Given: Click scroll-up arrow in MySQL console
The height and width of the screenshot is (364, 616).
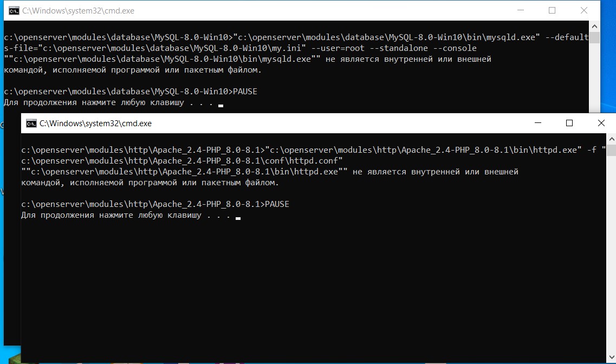Looking at the screenshot, I should 594,27.
